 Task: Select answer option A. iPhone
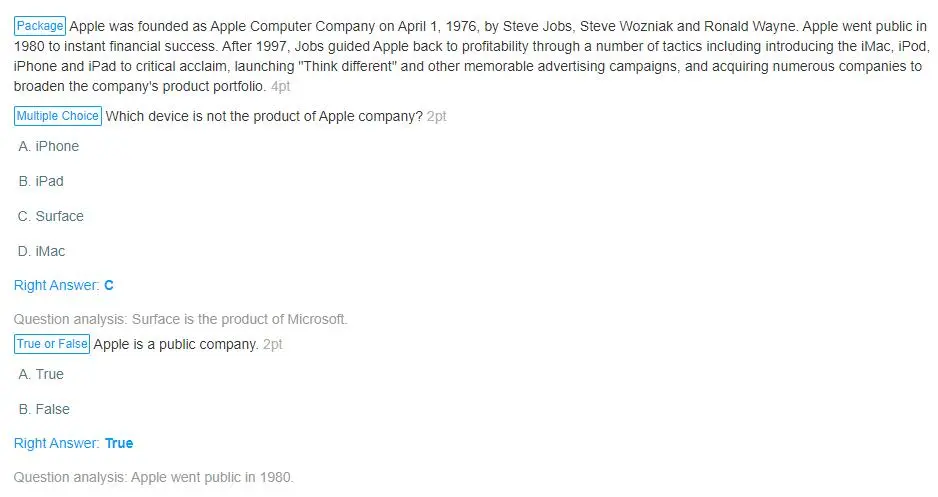(48, 146)
